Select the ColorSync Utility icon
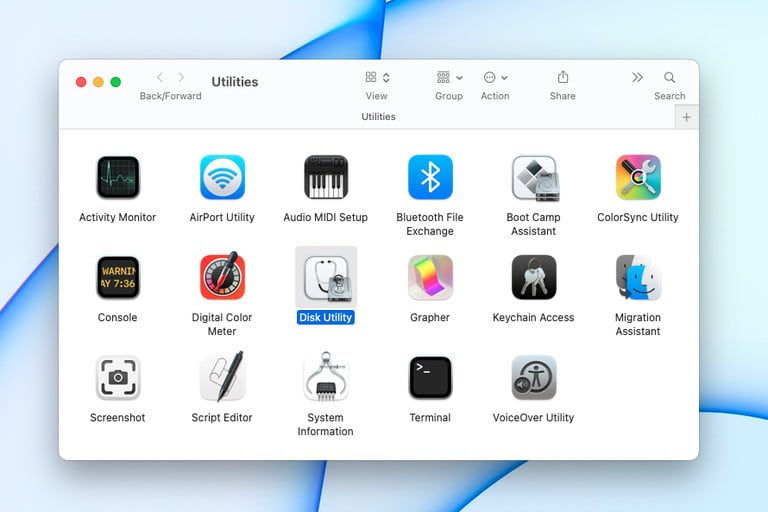The image size is (768, 512). (638, 177)
